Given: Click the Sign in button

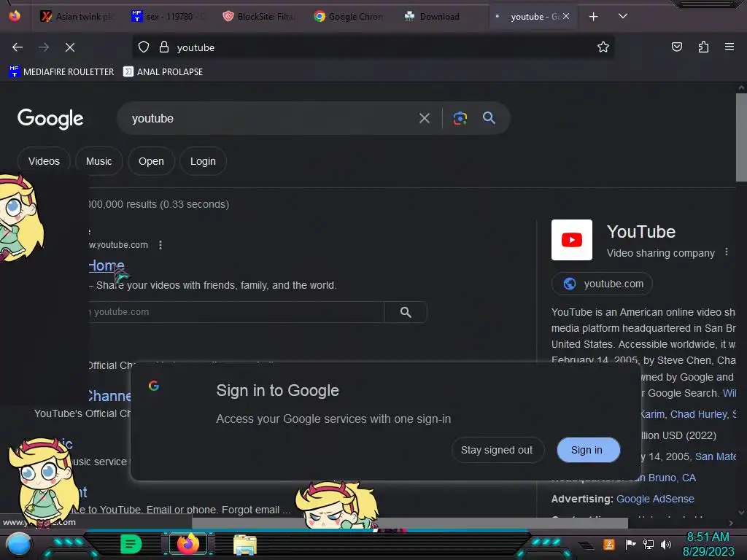Looking at the screenshot, I should point(589,450).
